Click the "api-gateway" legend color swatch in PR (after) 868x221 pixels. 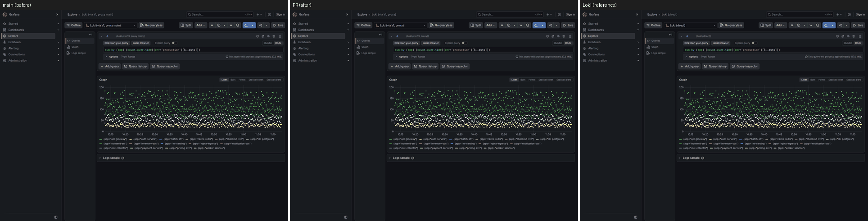click(391, 139)
